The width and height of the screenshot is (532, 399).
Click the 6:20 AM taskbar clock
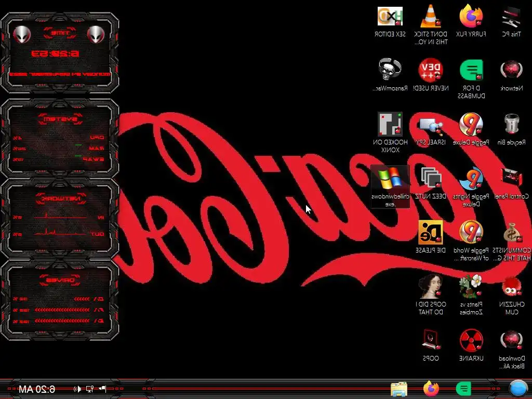pyautogui.click(x=37, y=389)
